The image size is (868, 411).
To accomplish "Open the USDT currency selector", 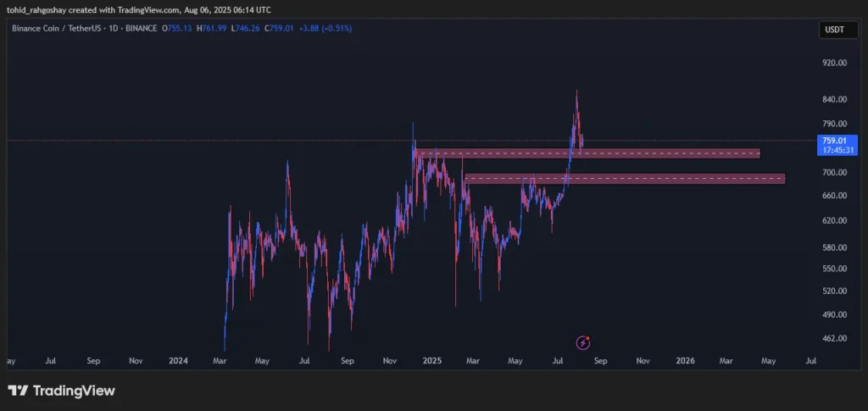I will 838,30.
